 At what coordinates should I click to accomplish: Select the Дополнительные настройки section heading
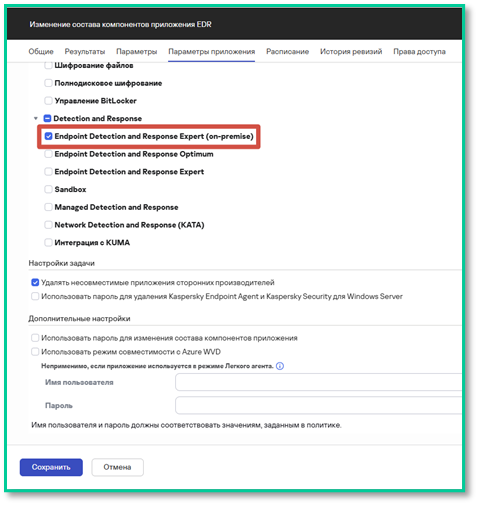pos(79,318)
